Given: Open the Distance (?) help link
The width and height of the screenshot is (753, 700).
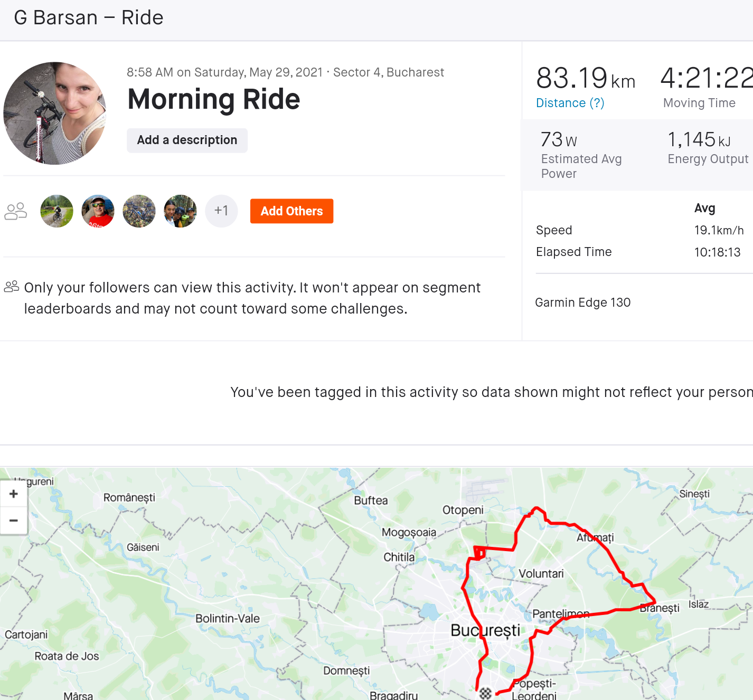Looking at the screenshot, I should [570, 103].
